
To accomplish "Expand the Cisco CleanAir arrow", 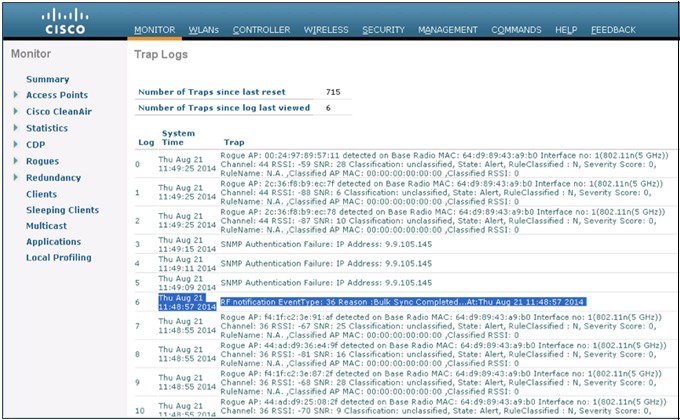I will [16, 111].
